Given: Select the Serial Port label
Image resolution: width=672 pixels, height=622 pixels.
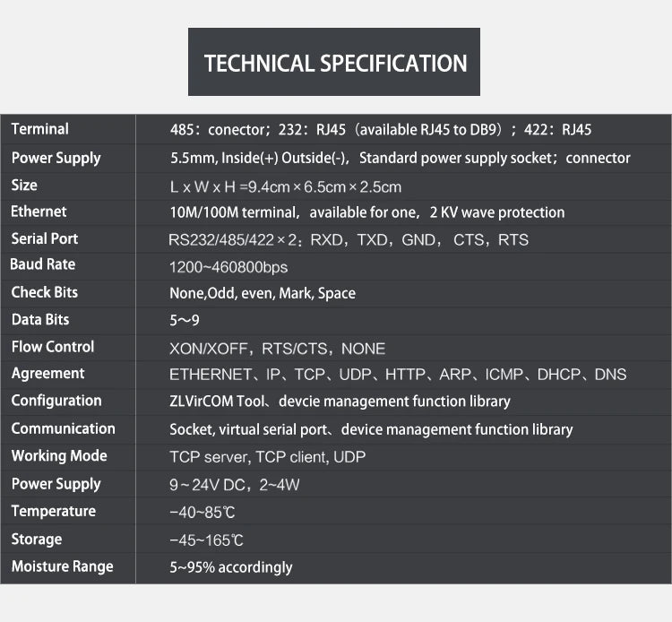Looking at the screenshot, I should tap(45, 238).
